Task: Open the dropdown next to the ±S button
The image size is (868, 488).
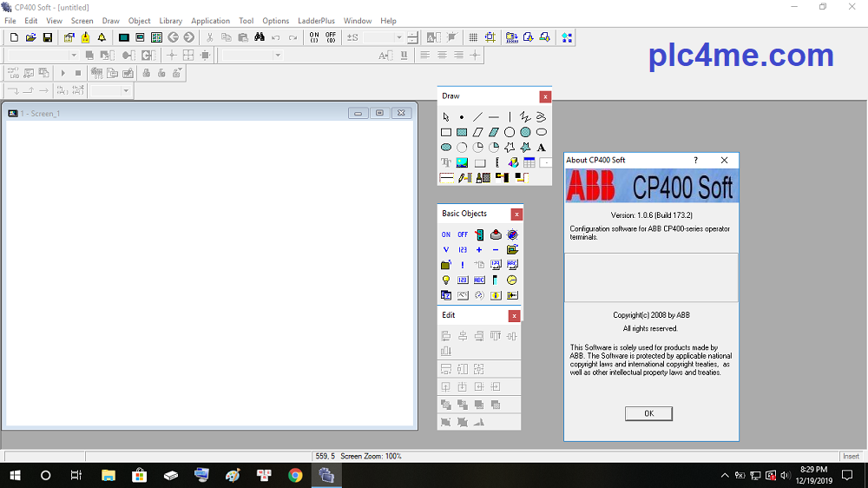Action: 399,37
